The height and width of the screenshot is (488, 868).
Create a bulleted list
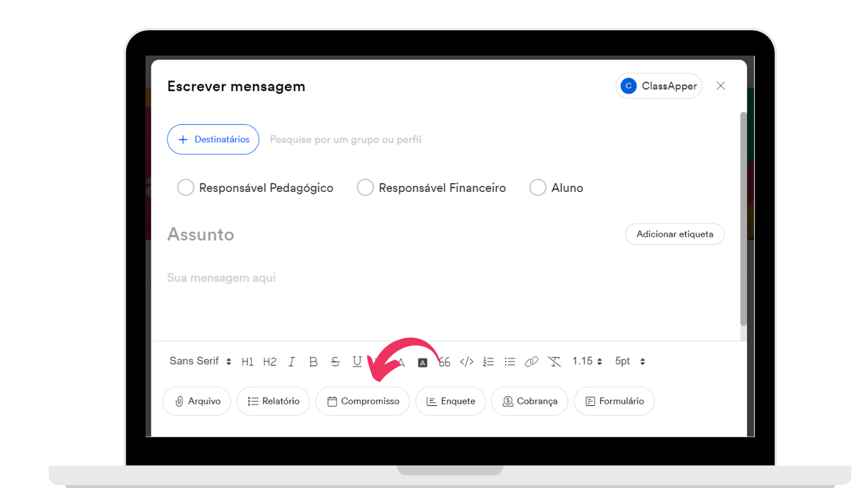click(510, 361)
